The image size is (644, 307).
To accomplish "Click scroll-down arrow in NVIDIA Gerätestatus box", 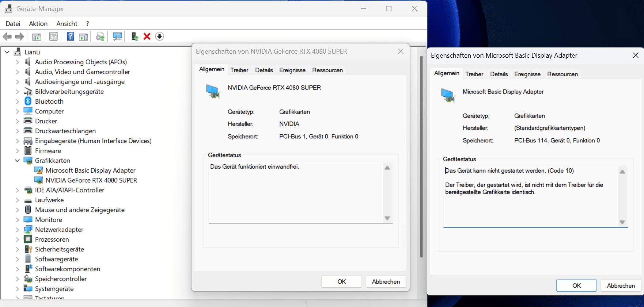I will [x=387, y=218].
